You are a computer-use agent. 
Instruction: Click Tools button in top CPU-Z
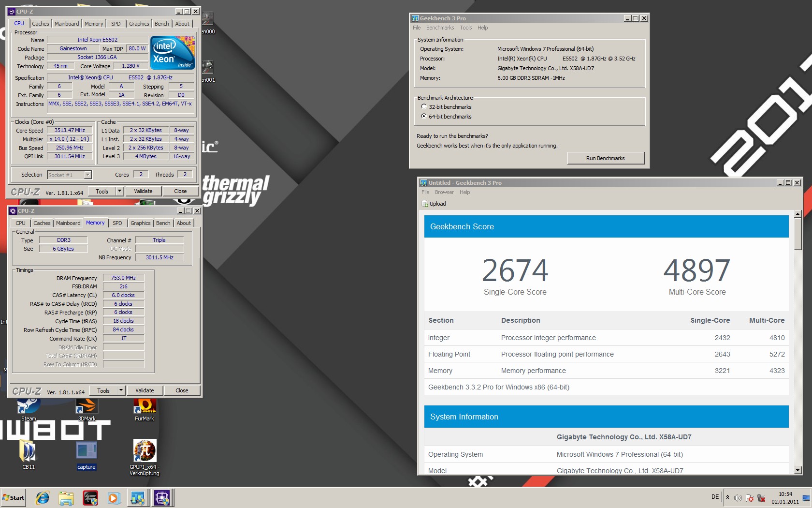[102, 191]
